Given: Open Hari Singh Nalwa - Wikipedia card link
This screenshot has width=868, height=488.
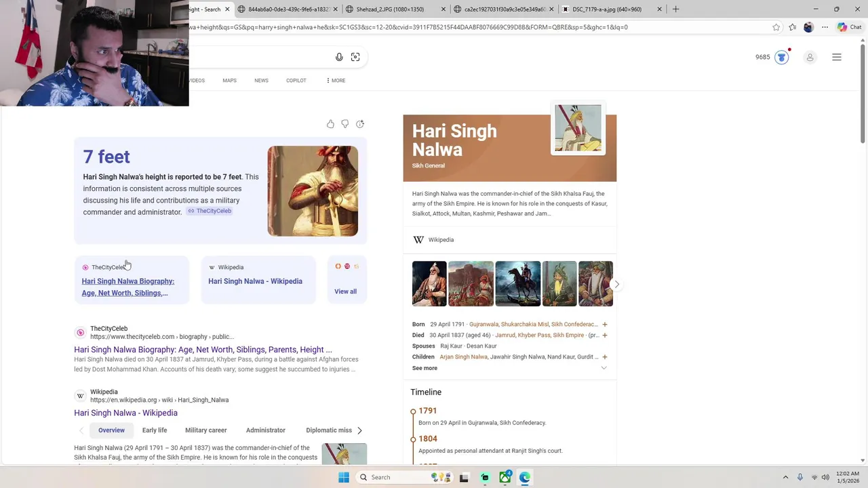Looking at the screenshot, I should (x=255, y=281).
